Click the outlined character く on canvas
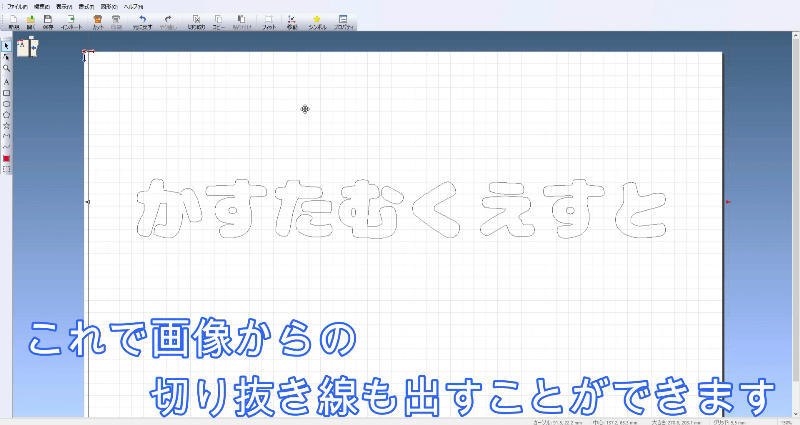Image resolution: width=800 pixels, height=425 pixels. click(x=438, y=210)
